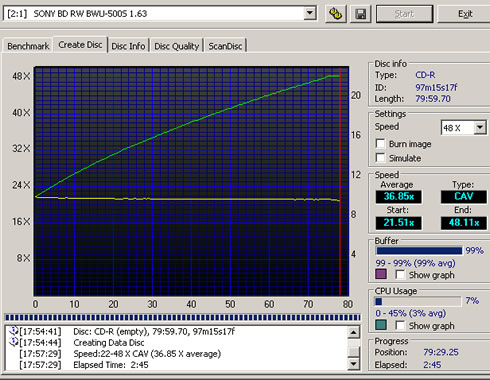Click the log scrollbar thumb
The image size is (490, 380).
click(353, 352)
